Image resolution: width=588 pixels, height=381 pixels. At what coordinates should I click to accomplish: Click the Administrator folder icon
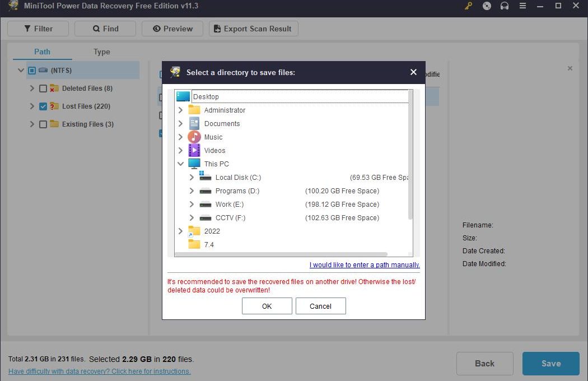click(x=194, y=110)
